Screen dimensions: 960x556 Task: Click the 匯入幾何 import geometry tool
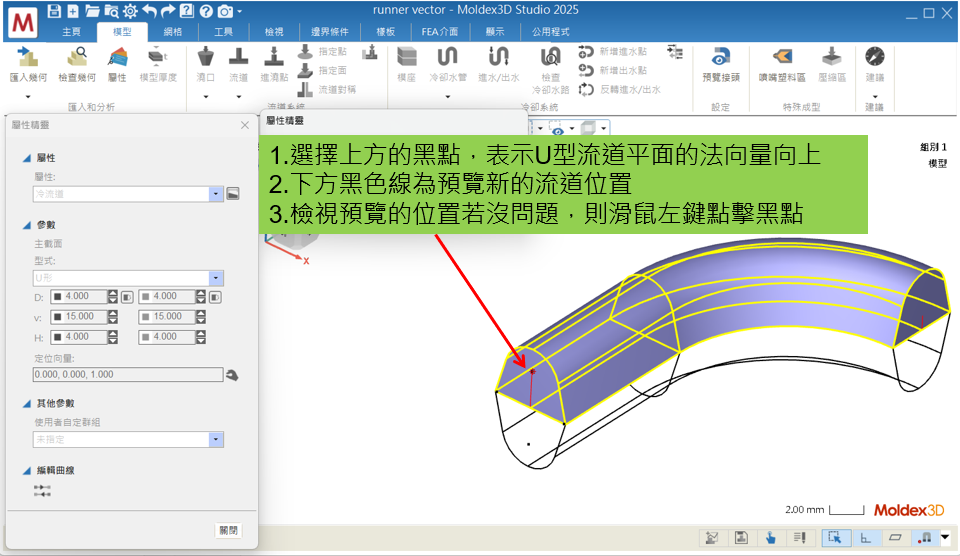click(28, 64)
